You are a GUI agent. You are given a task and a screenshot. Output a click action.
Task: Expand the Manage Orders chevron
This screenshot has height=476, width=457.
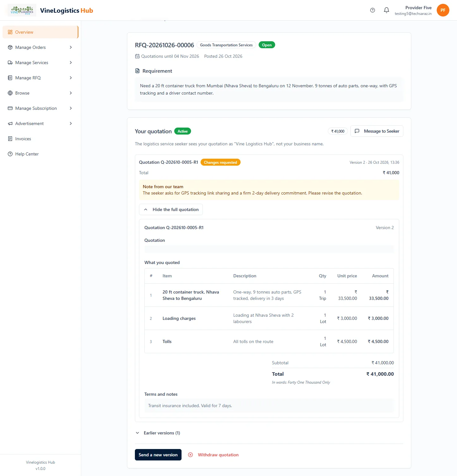pyautogui.click(x=71, y=47)
